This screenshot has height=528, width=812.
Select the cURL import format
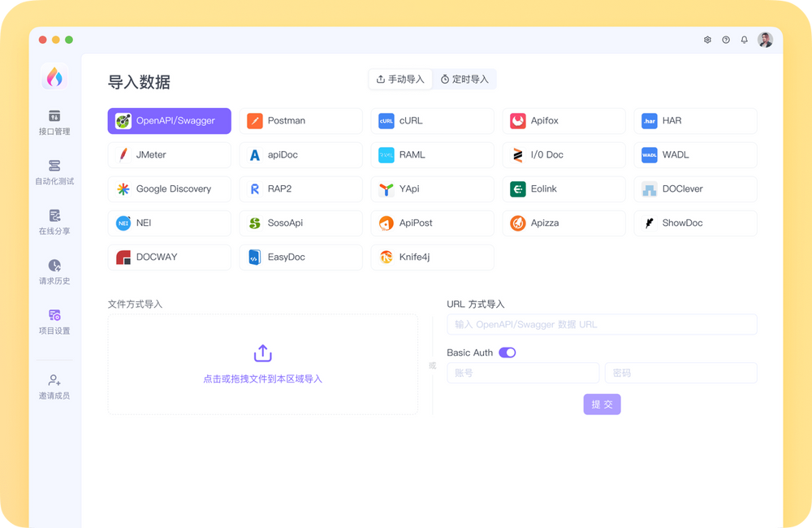click(x=432, y=120)
